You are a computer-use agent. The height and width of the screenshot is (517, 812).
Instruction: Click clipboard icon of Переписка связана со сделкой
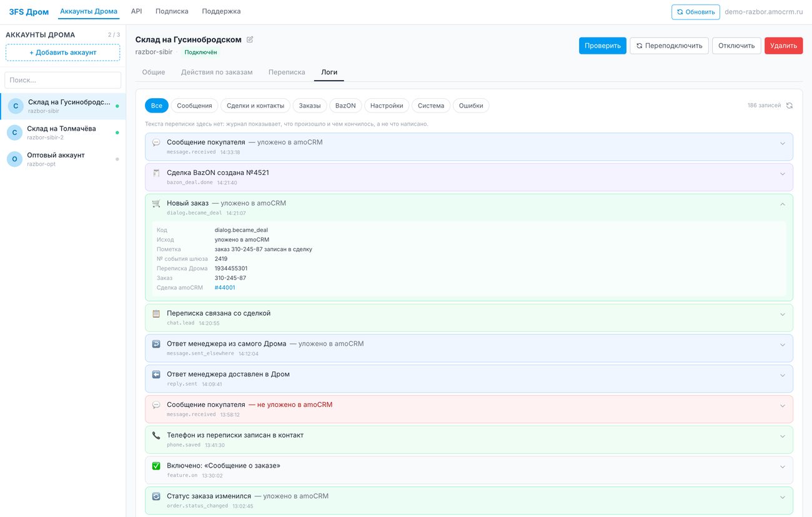click(156, 314)
